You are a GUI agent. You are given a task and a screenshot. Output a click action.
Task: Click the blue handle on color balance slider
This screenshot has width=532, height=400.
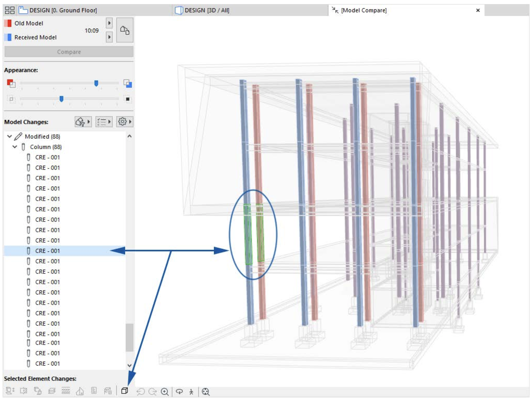tap(96, 83)
